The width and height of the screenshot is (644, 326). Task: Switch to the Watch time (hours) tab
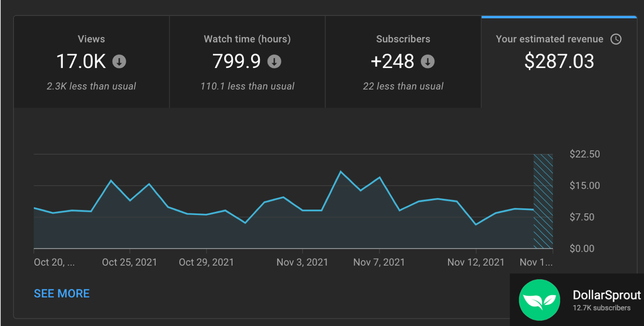pos(247,62)
